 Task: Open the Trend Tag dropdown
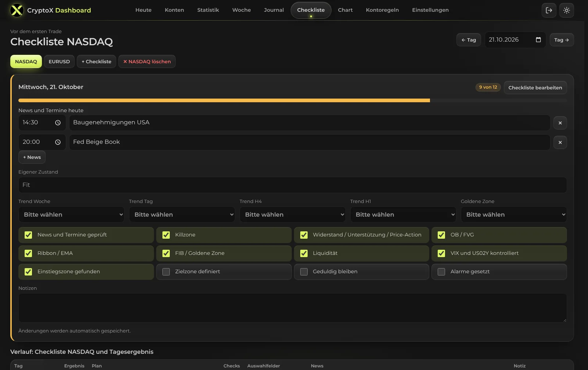click(x=182, y=214)
